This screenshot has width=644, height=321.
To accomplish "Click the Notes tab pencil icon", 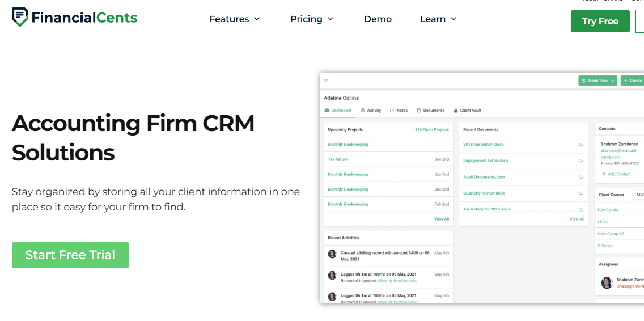I will [392, 111].
